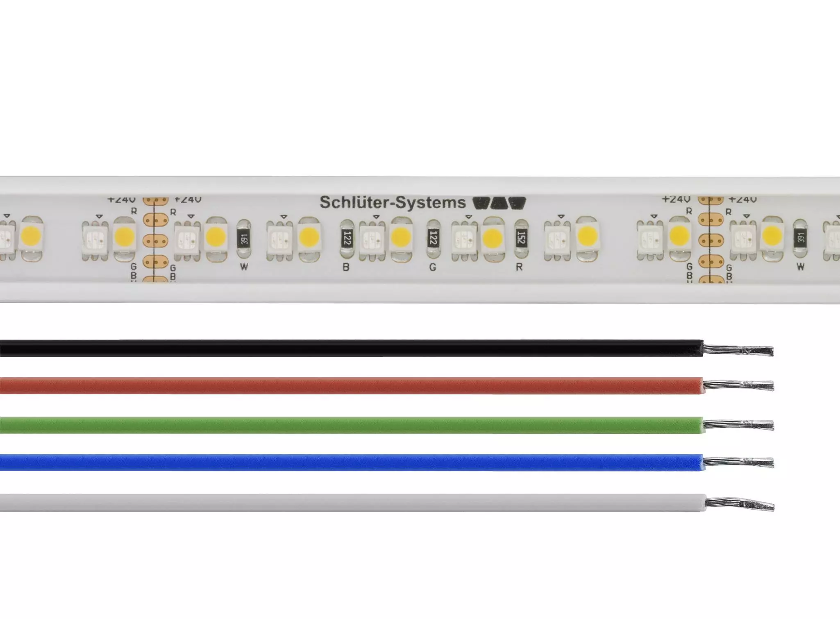This screenshot has height=619, width=840.
Task: Click the leftmost 391 resistor
Action: point(244,239)
